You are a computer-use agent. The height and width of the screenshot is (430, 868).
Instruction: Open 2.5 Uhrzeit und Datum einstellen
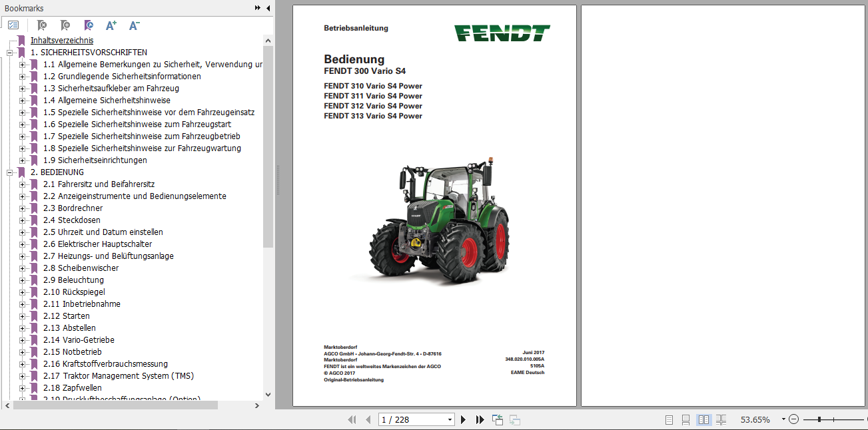click(x=103, y=232)
